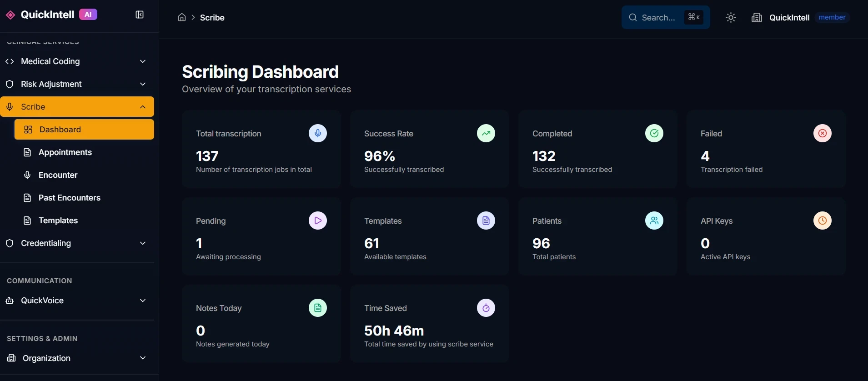Toggle light/dark theme sun icon
The width and height of the screenshot is (868, 381).
(x=731, y=18)
